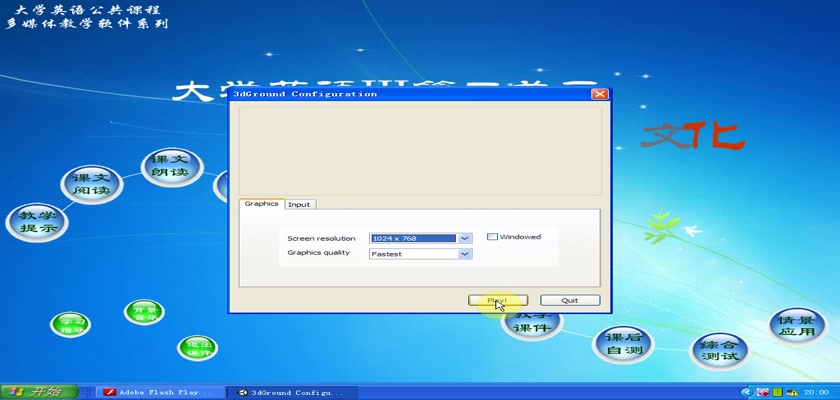Click the green 学习指导 bubble
Screen dimensions: 840x400
click(70, 324)
